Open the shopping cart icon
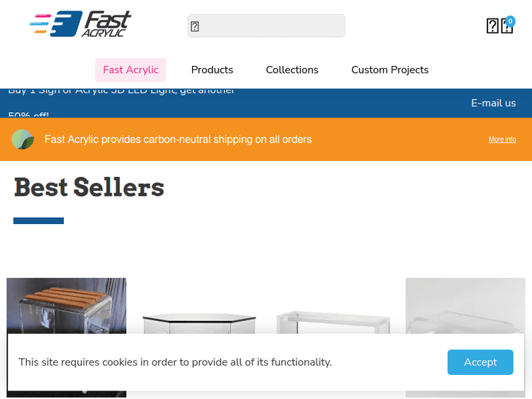 507,26
